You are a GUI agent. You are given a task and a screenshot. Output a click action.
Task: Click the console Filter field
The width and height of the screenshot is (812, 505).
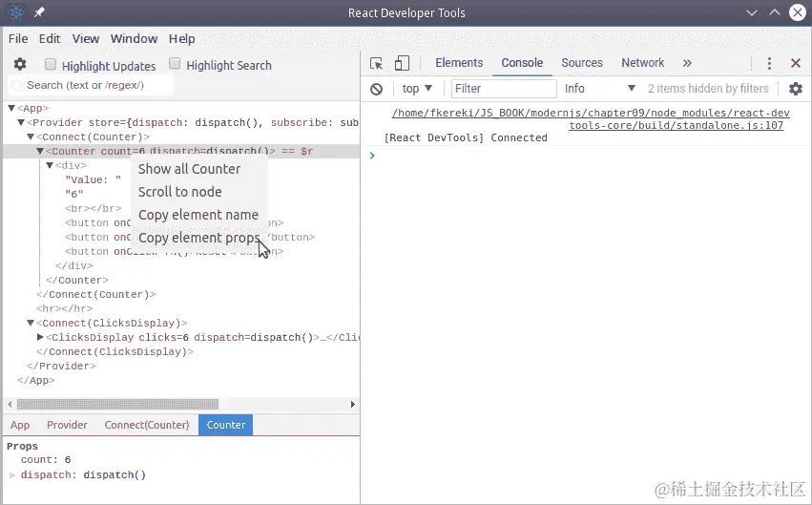click(504, 89)
